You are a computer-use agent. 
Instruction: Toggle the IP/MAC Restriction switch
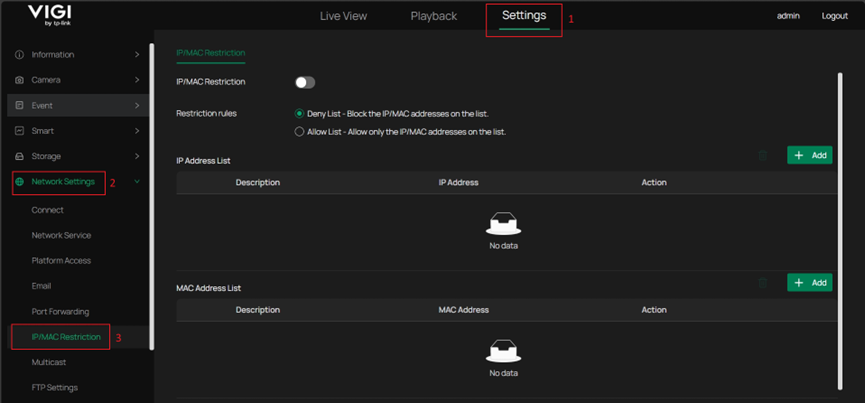pyautogui.click(x=305, y=82)
